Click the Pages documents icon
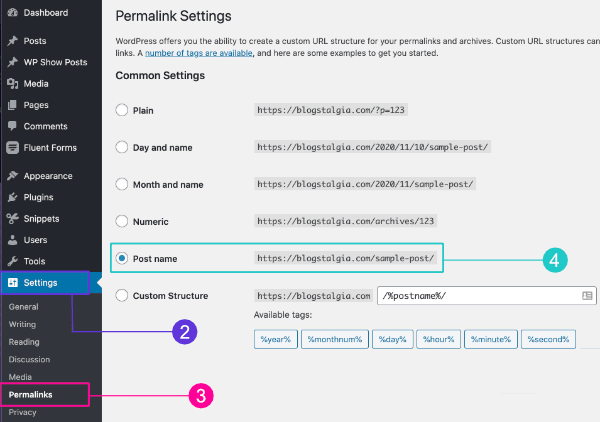The width and height of the screenshot is (600, 422). (x=13, y=105)
